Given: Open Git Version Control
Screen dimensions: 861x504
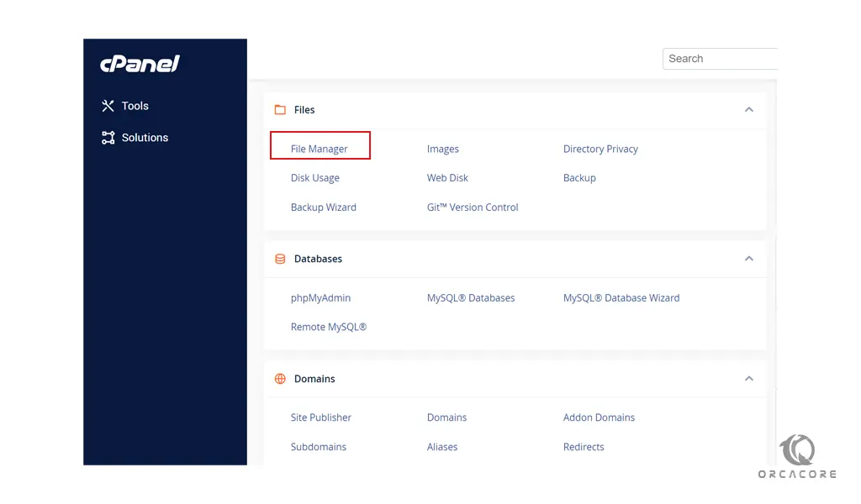Looking at the screenshot, I should pyautogui.click(x=473, y=207).
